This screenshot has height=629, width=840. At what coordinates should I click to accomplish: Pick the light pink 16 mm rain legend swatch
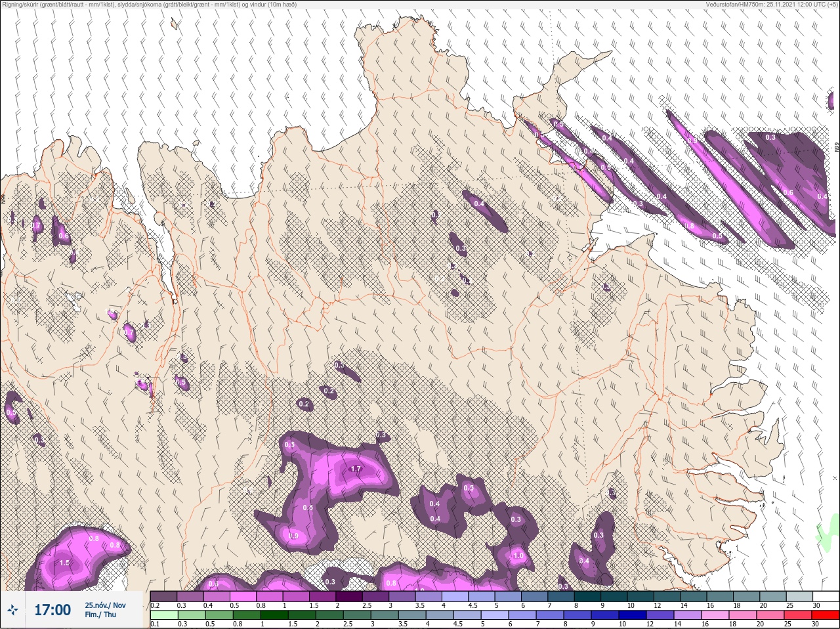point(715,615)
